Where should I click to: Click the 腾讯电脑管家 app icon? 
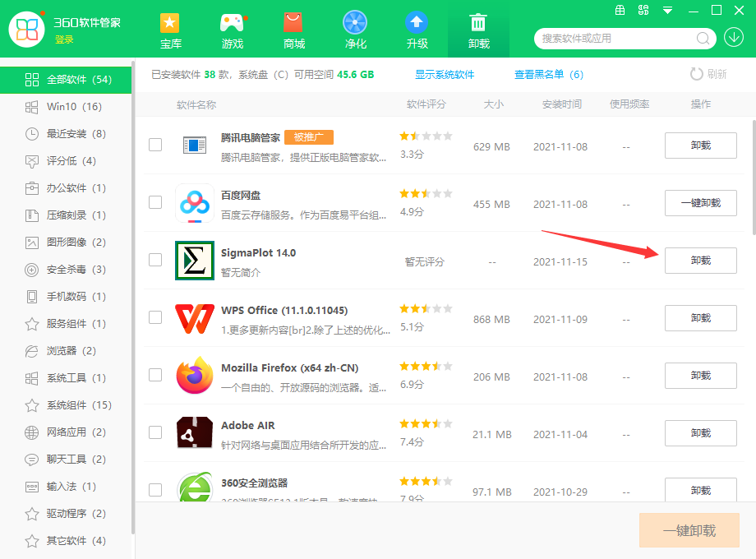[x=194, y=145]
